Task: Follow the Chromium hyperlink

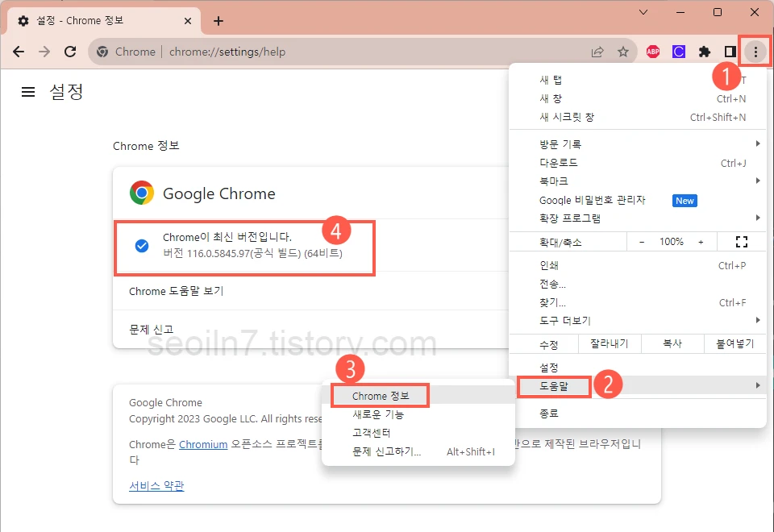Action: click(203, 444)
